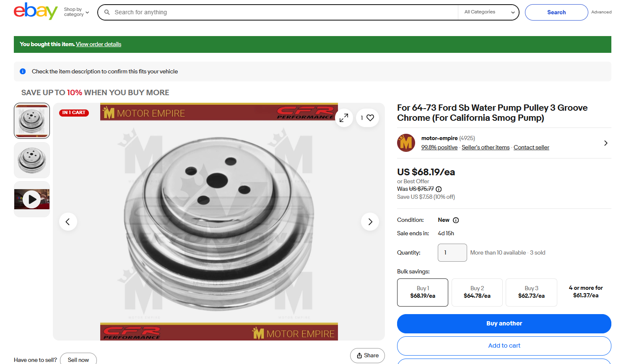The image size is (621, 364).
Task: Select Buy 2 at $64.78/ea option
Action: coord(477,292)
